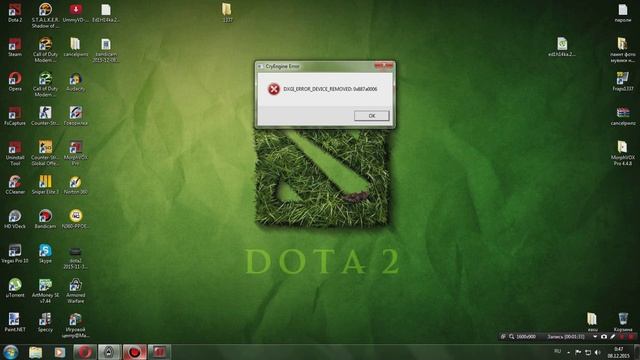640x360 pixels.
Task: Select the DXGI_ERROR_DEVICE_REMOVED error message text
Action: 330,89
